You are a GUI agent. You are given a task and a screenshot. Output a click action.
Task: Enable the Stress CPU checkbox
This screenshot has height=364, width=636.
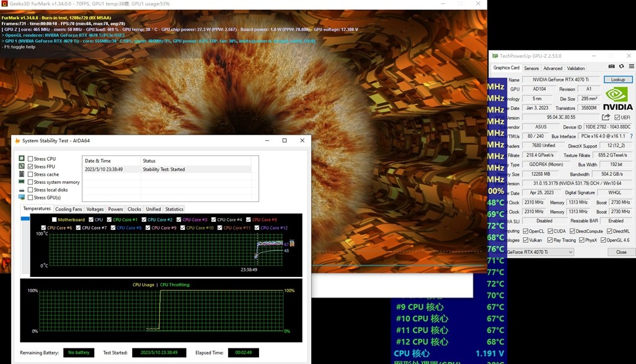pyautogui.click(x=30, y=159)
